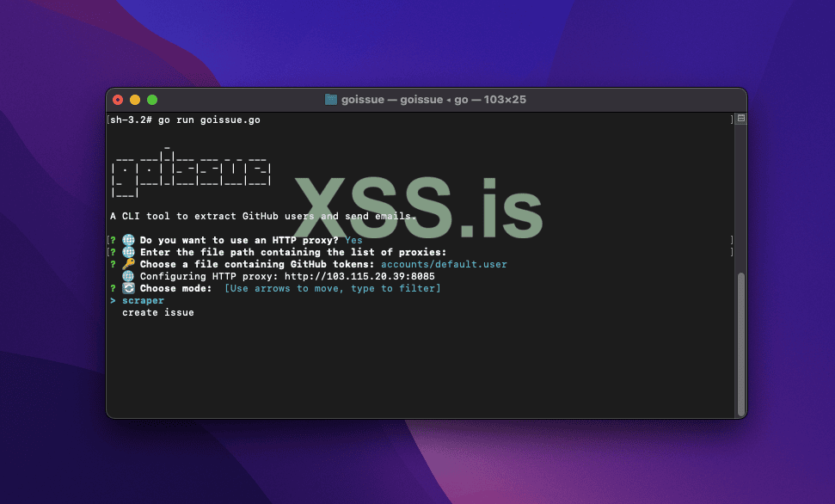
Task: Select the scraper mode option
Action: click(x=143, y=300)
